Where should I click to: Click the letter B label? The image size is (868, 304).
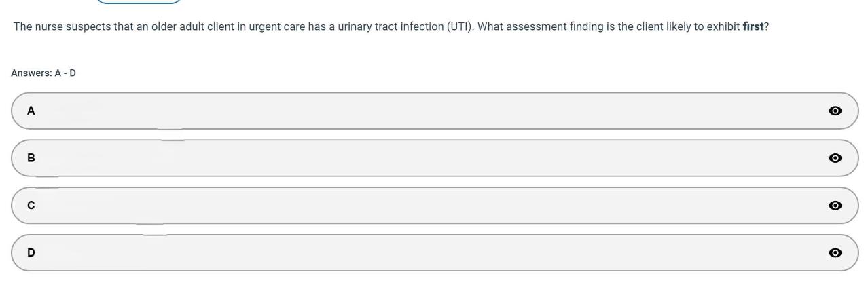pyautogui.click(x=31, y=158)
